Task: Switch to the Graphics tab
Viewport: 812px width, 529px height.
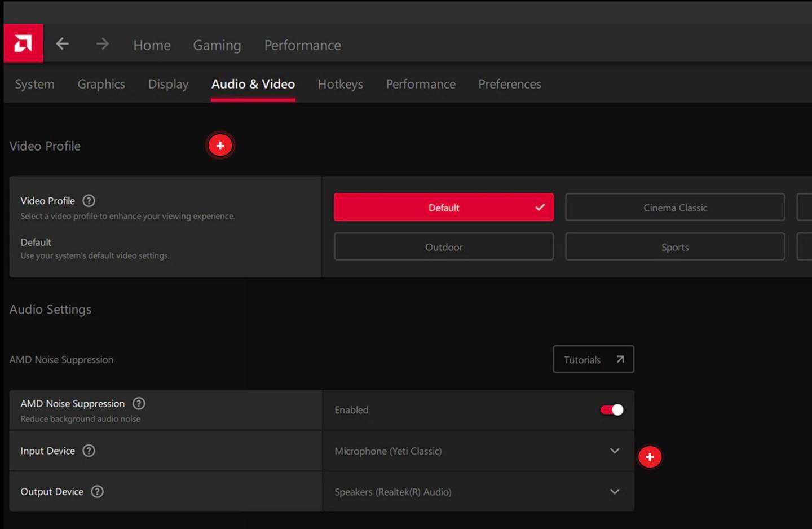Action: coord(101,84)
